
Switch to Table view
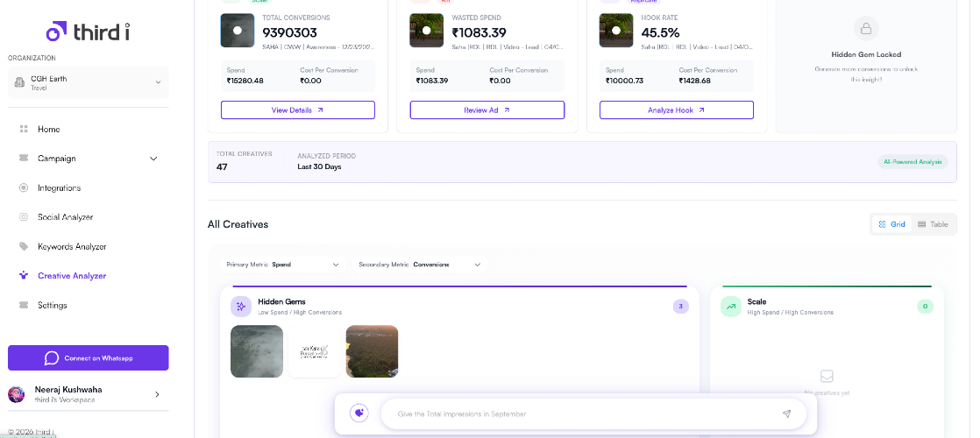[934, 224]
